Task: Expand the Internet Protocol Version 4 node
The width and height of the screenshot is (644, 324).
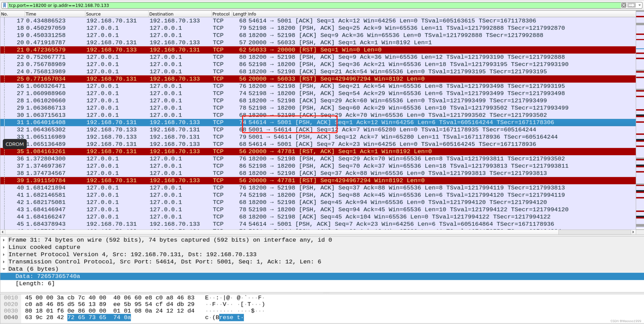Action: point(4,254)
